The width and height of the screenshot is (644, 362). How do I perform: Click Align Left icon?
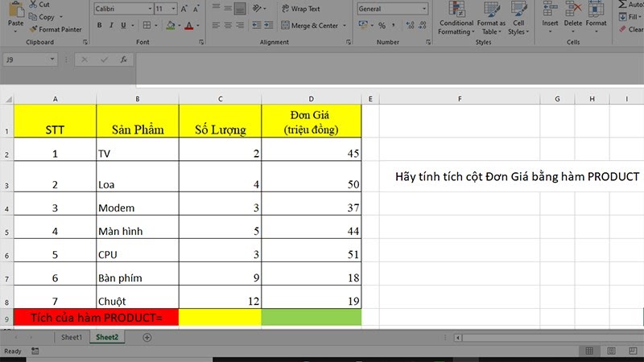coord(216,26)
